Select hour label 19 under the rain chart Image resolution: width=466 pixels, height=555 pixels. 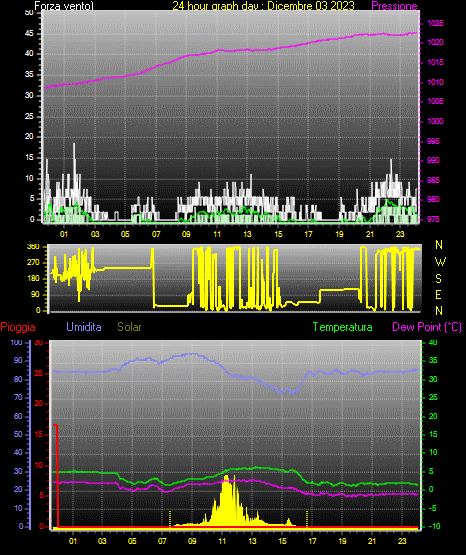tap(342, 541)
